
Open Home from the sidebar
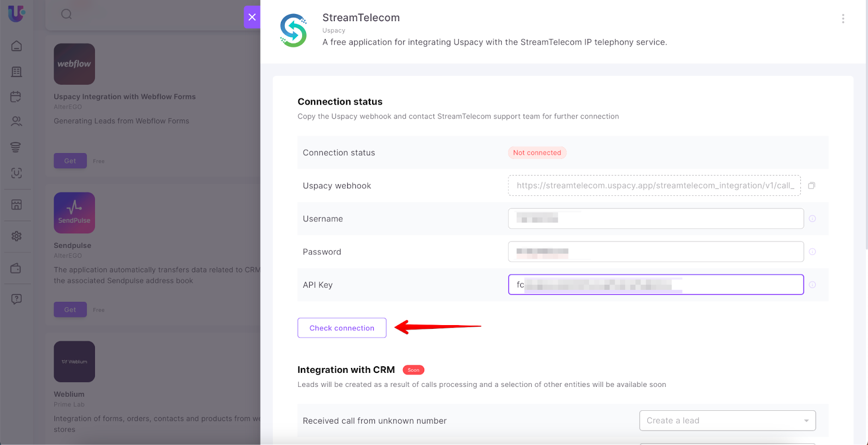pos(16,46)
